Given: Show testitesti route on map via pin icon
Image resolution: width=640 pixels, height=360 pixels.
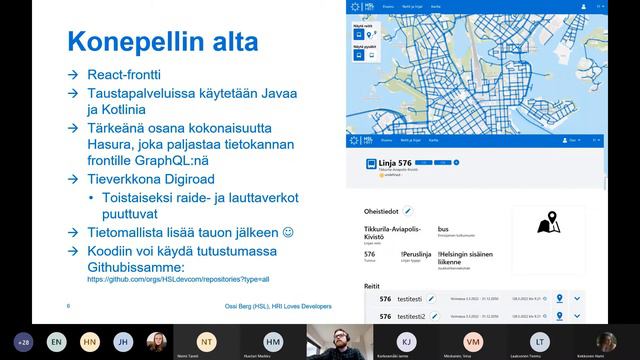Looking at the screenshot, I should (560, 299).
